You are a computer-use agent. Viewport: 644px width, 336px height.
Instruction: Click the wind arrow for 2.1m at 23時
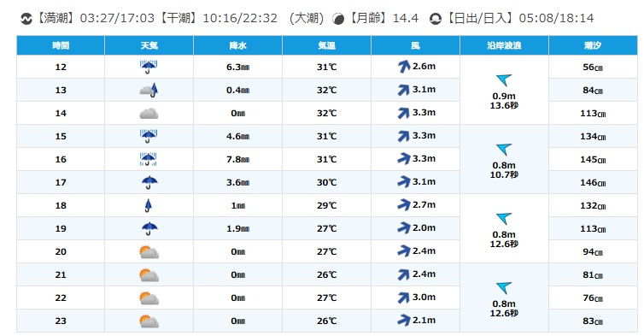[404, 321]
